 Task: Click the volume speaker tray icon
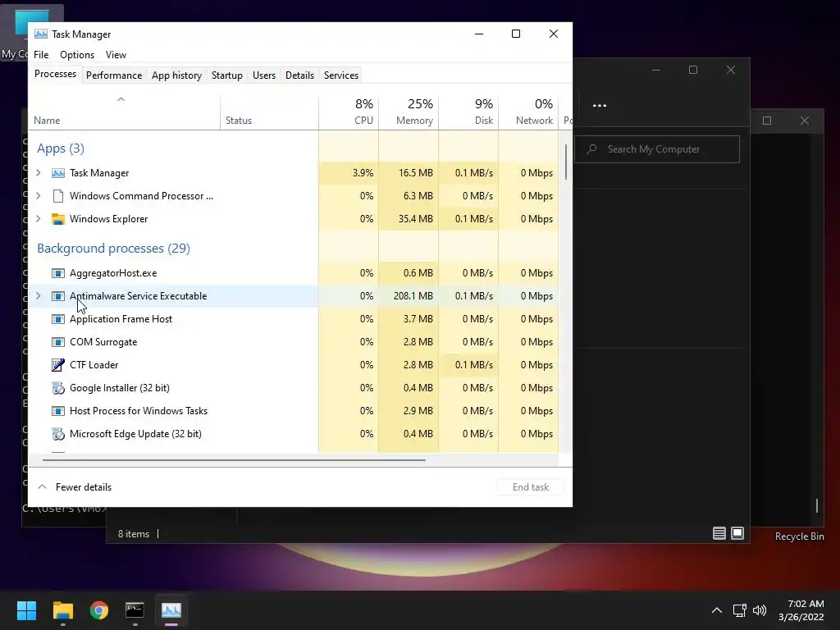coord(760,610)
